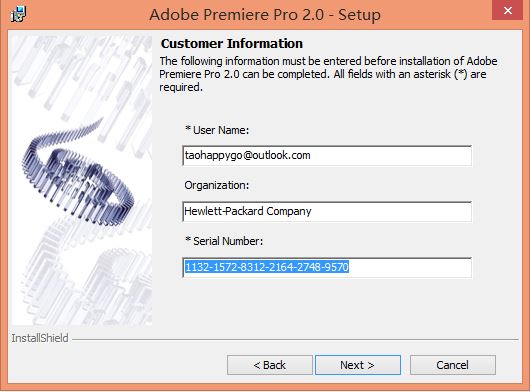Click the highlighted serial number text

click(267, 267)
